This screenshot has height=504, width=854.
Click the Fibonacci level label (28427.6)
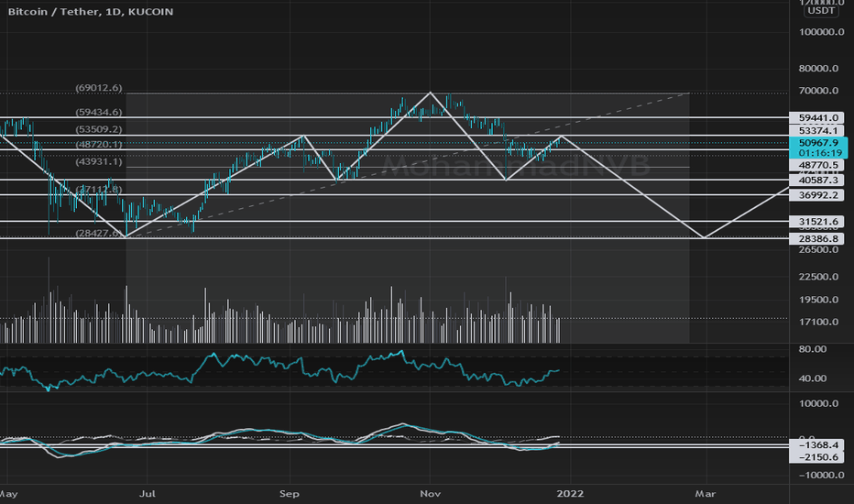click(x=99, y=233)
